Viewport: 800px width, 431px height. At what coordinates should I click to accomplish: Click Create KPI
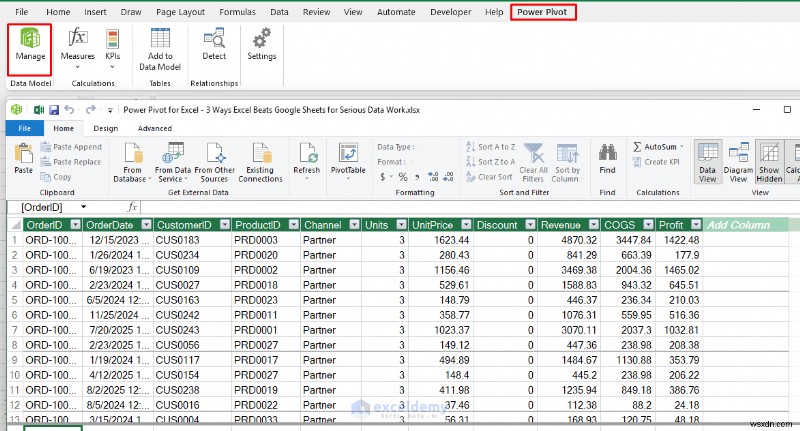coord(656,162)
